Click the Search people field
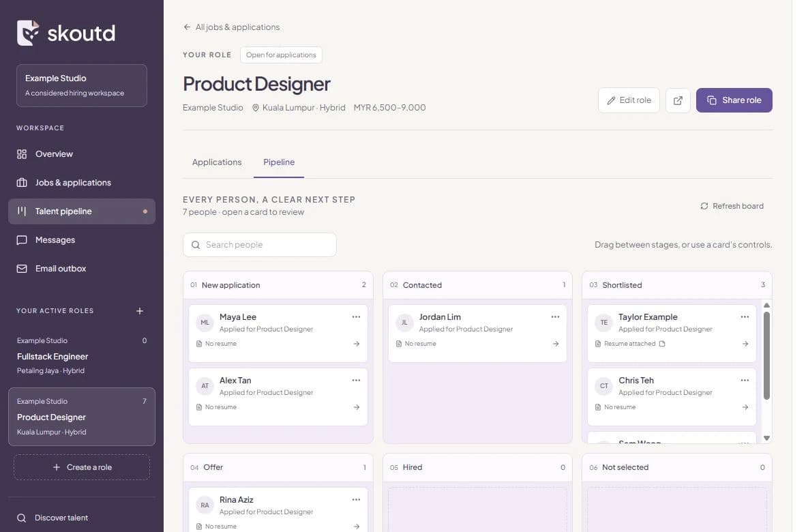 tap(260, 245)
